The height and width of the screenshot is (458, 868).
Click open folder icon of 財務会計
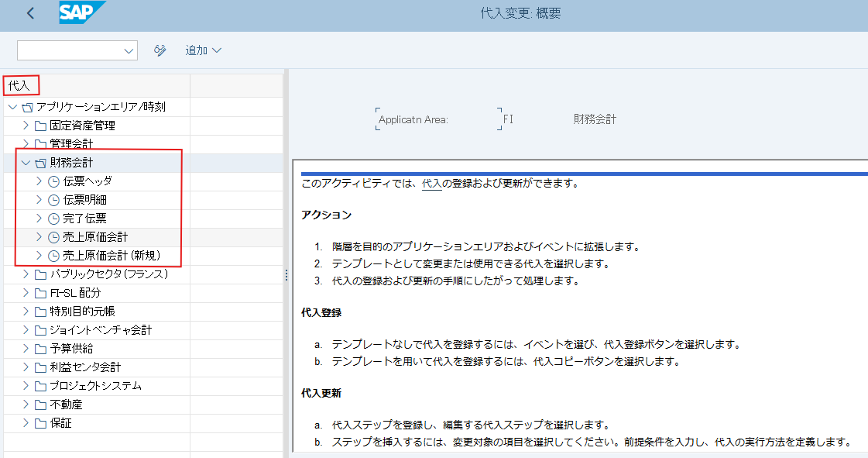click(40, 163)
